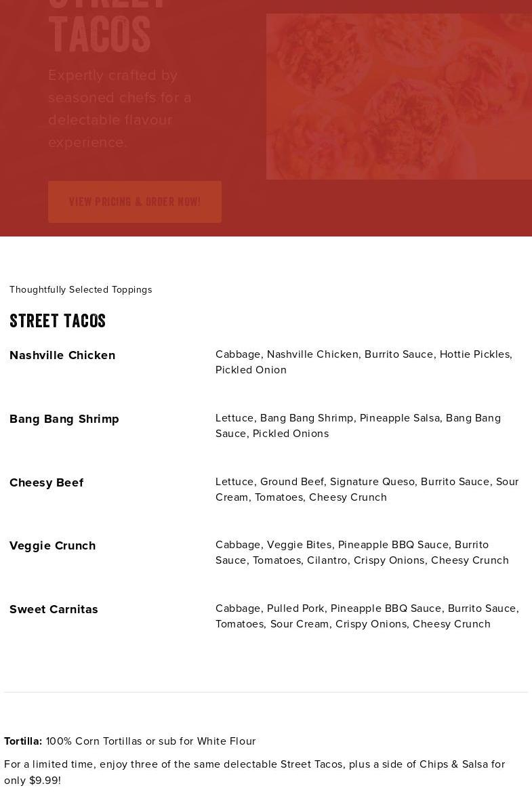Image resolution: width=532 pixels, height=807 pixels.
Task: Click the black STREET TACOS section heading
Action: pos(58,321)
